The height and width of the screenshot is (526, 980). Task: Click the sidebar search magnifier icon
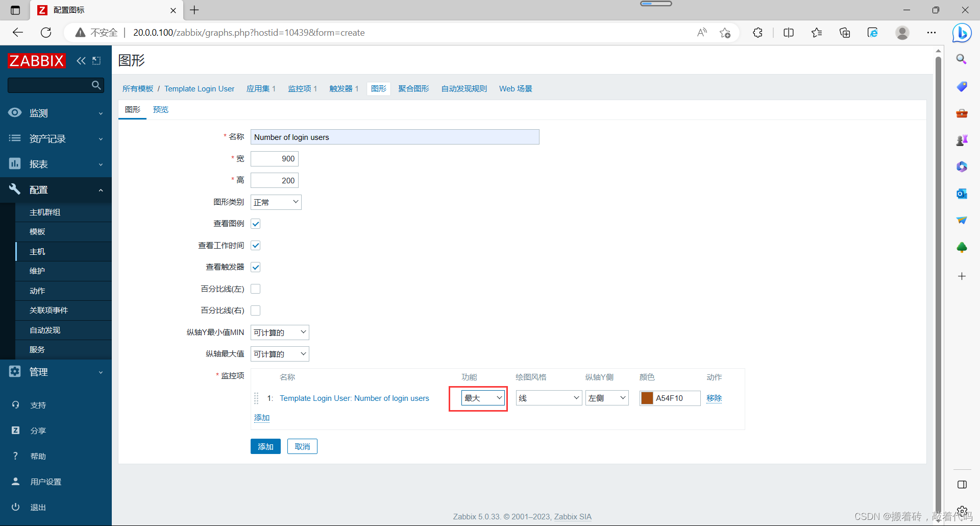pyautogui.click(x=96, y=85)
